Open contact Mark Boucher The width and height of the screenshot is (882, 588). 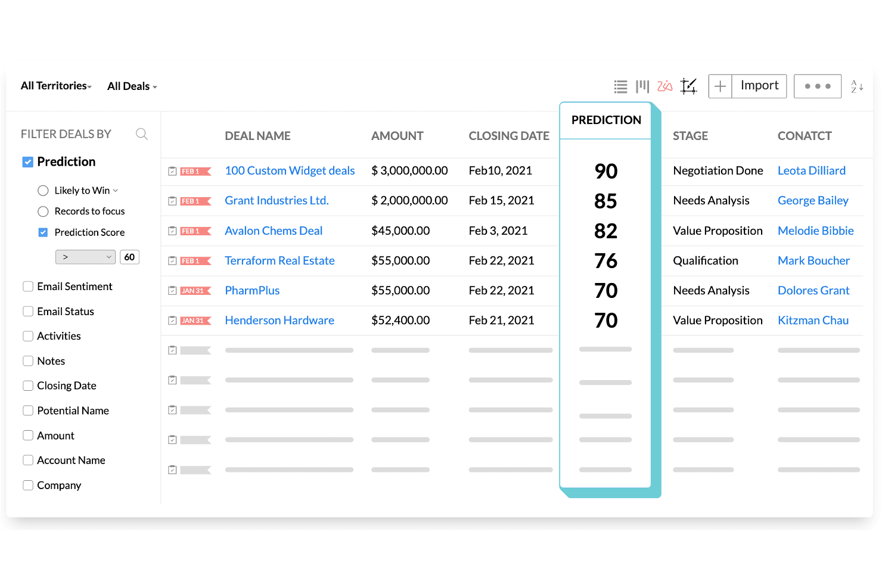[x=813, y=261]
